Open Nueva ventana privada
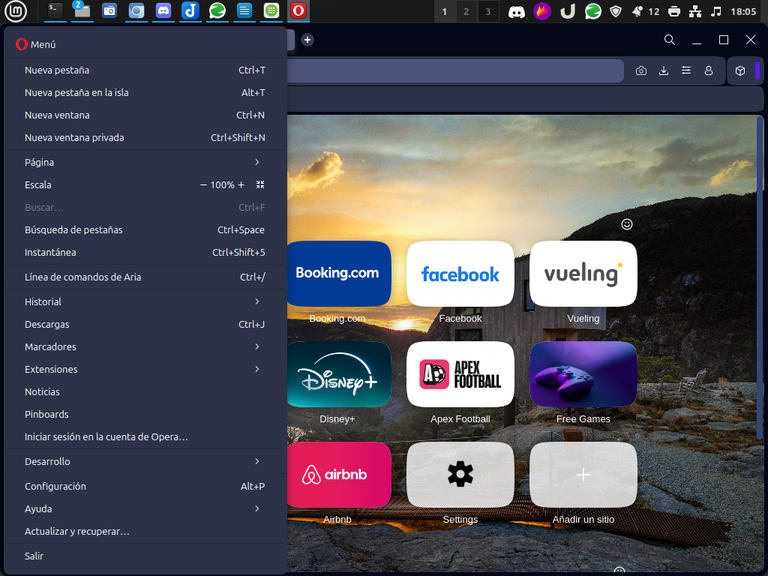 tap(145, 138)
